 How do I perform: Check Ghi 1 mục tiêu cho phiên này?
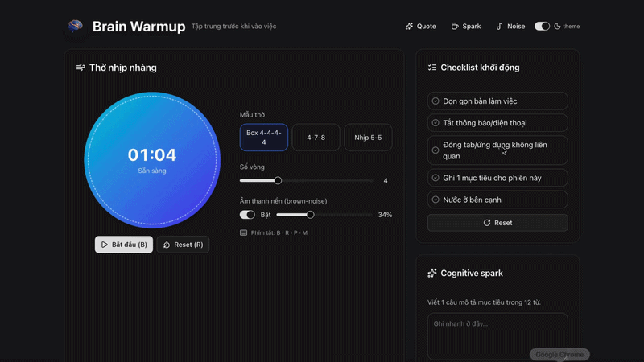pyautogui.click(x=497, y=178)
